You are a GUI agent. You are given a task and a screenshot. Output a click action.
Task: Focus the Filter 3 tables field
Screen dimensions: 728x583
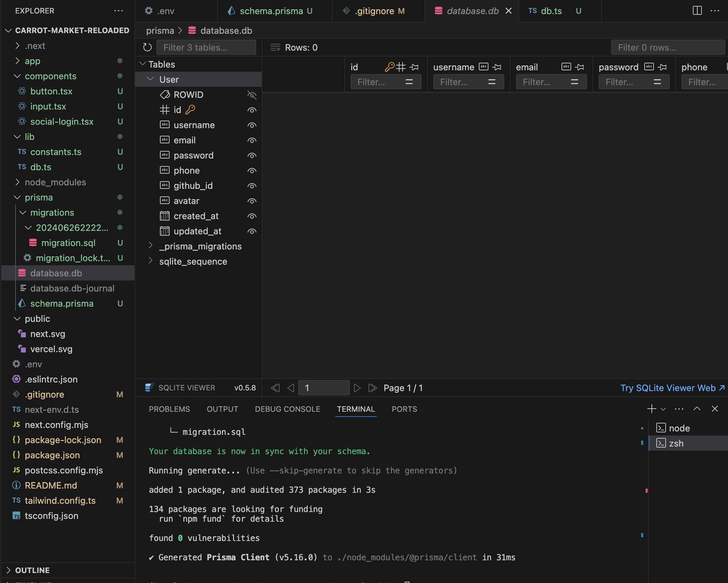(206, 48)
